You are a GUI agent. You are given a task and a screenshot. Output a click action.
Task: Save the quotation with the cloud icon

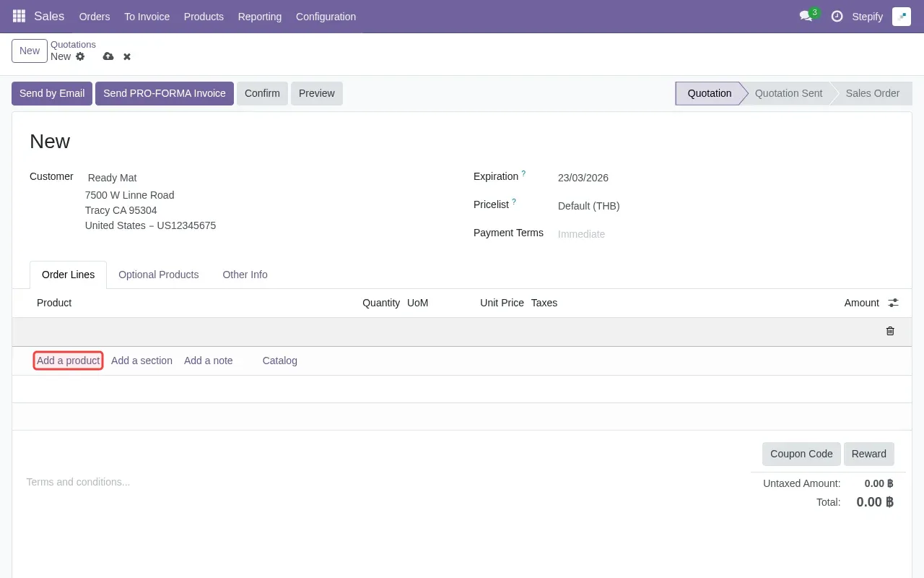point(108,56)
